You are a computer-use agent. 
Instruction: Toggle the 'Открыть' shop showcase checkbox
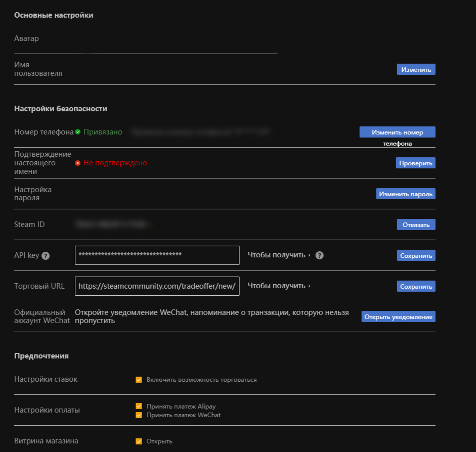click(139, 441)
